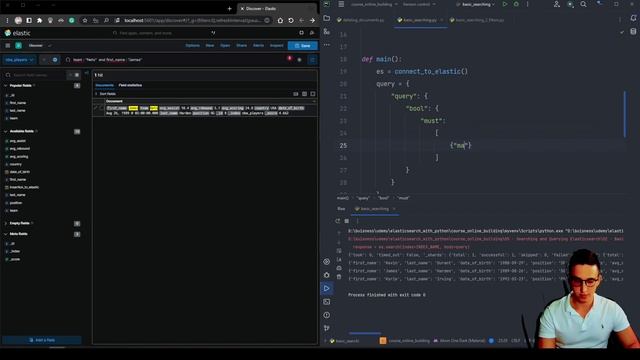The image size is (640, 360).
Task: Expand the Empty fields section
Action: 6,224
